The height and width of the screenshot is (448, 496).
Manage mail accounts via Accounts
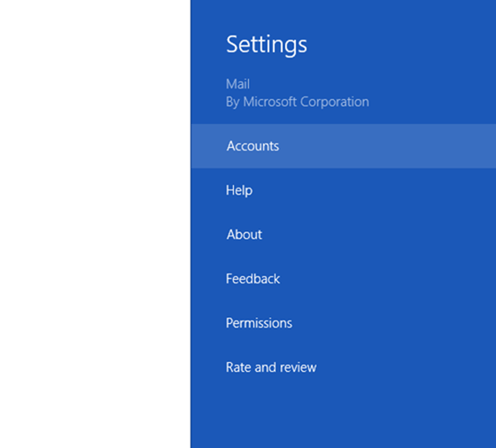(344, 146)
